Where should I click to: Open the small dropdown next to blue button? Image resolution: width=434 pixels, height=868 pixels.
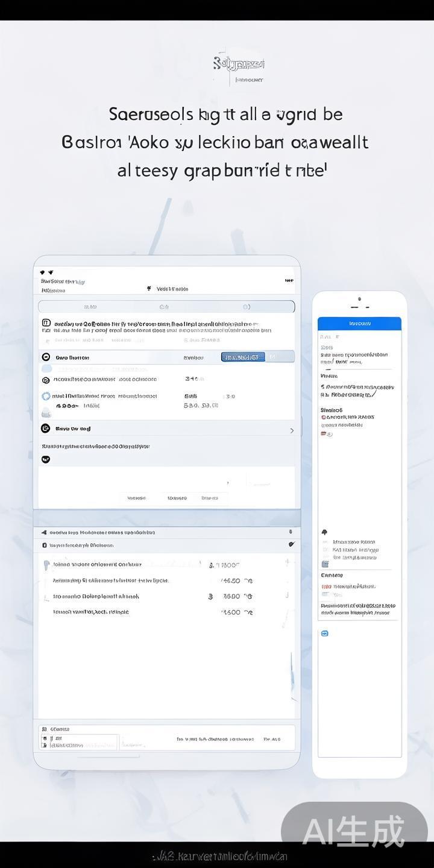coord(272,357)
